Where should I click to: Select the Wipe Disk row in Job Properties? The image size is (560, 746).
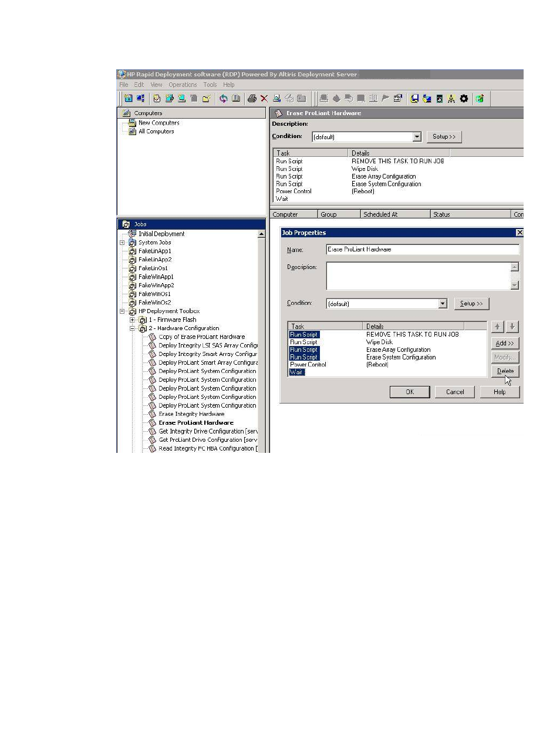pos(387,342)
